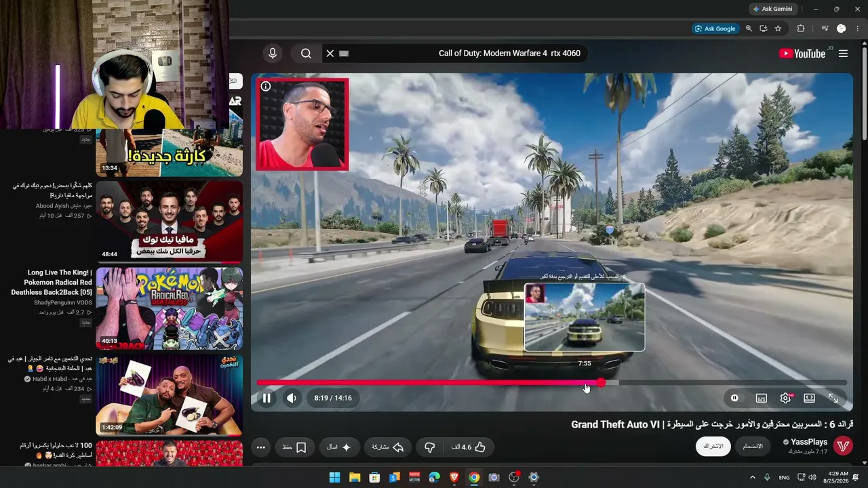The height and width of the screenshot is (488, 868).
Task: Click the Ask Gemini button
Action: pos(773,9)
